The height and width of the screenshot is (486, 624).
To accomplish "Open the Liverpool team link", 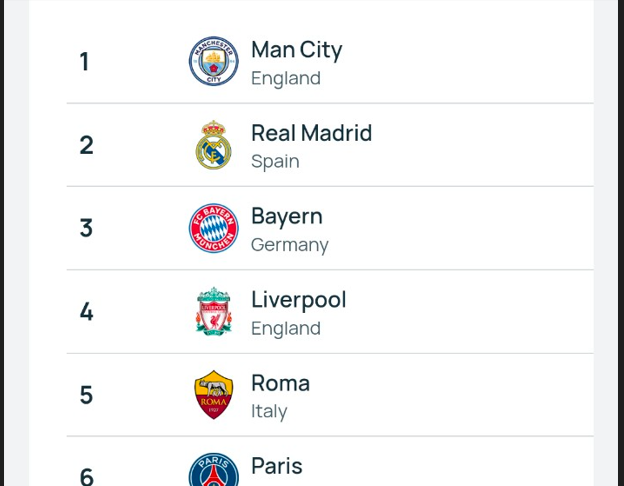I will click(x=298, y=300).
